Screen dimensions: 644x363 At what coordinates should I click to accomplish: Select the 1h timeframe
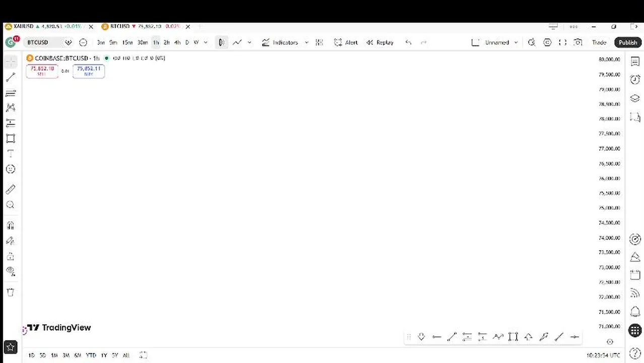click(156, 42)
